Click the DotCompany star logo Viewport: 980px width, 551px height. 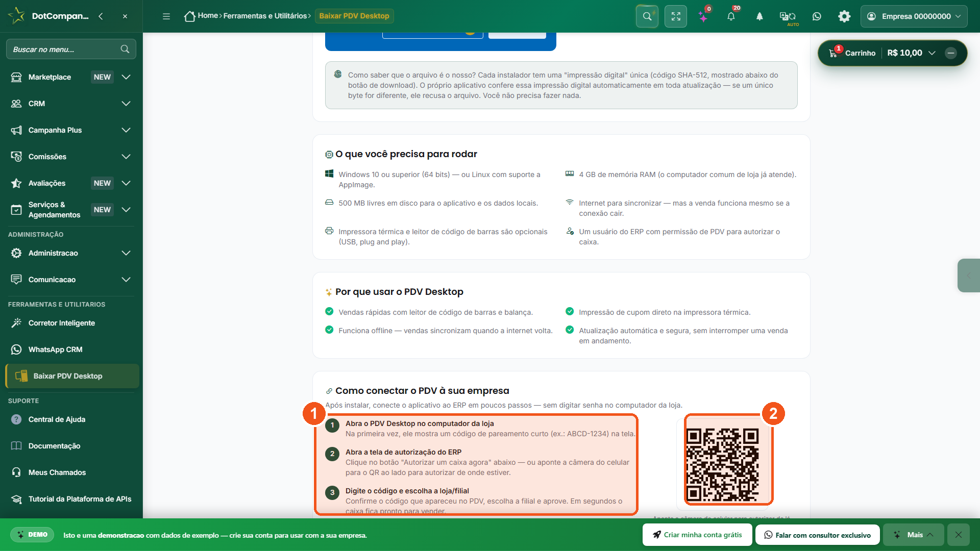[x=16, y=16]
